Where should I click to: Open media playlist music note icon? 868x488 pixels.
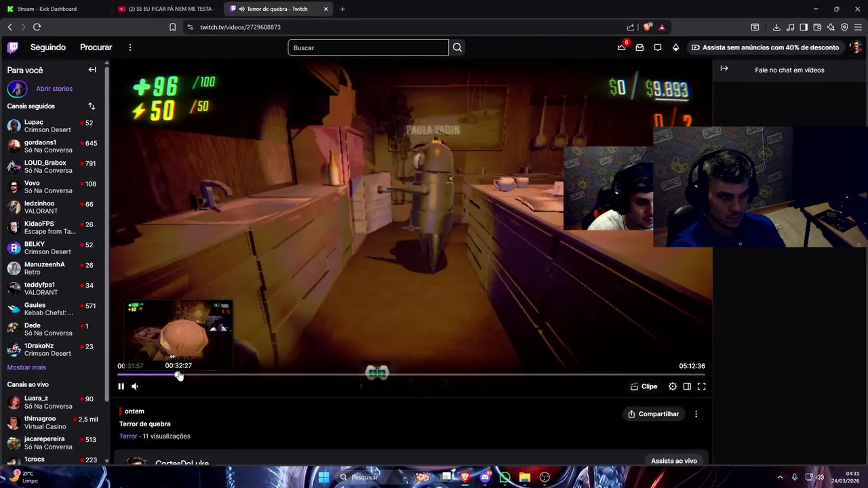pos(790,27)
